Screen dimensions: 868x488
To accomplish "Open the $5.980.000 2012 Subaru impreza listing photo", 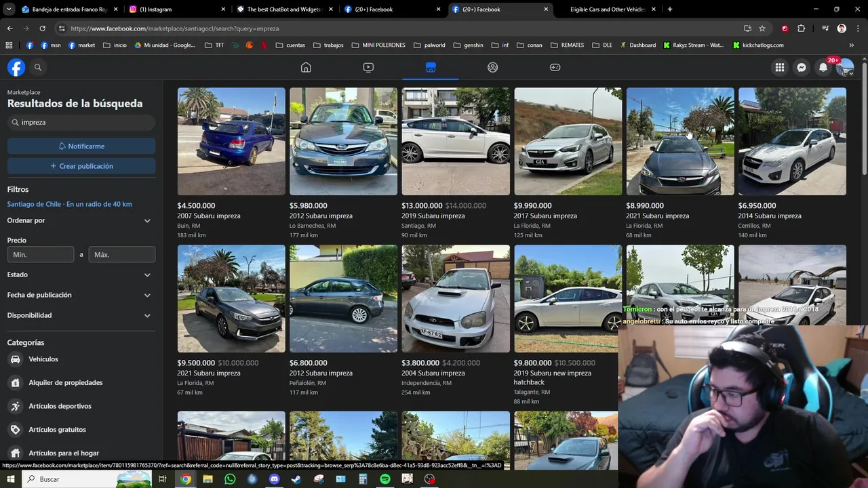I will (x=343, y=142).
